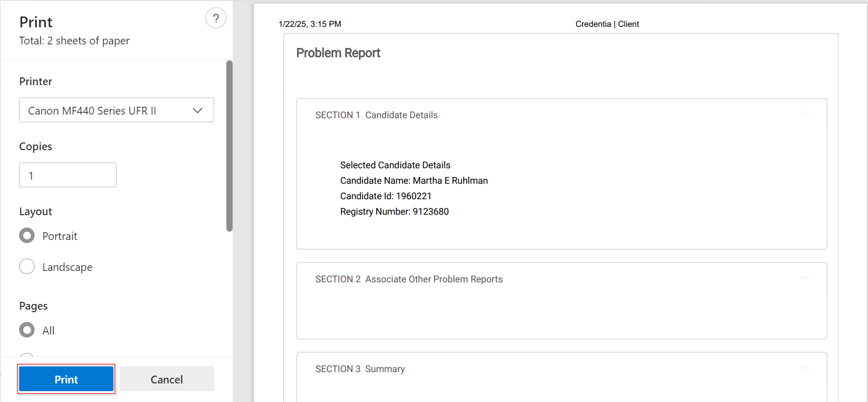Click the Candidate Name Martha E Ruhlman line
This screenshot has height=402, width=868.
click(x=414, y=181)
